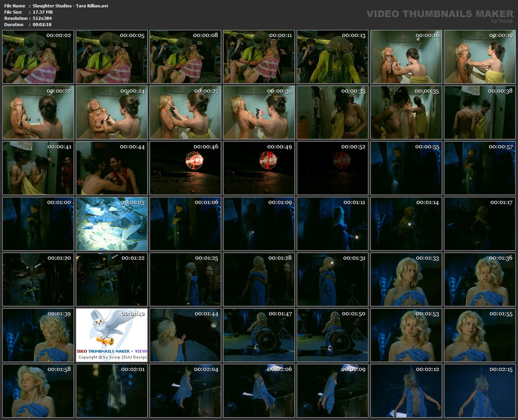Click the frame stamped 00:00:16

(406, 57)
